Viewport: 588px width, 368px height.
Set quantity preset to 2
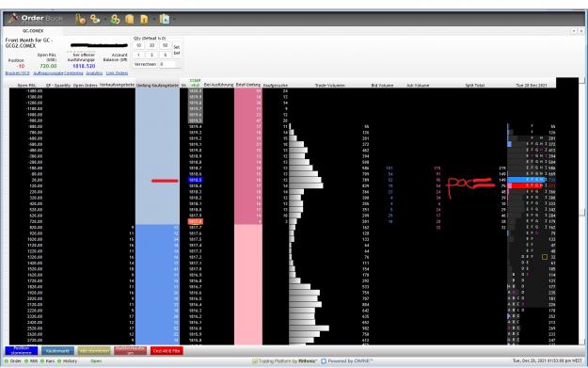pyautogui.click(x=151, y=55)
